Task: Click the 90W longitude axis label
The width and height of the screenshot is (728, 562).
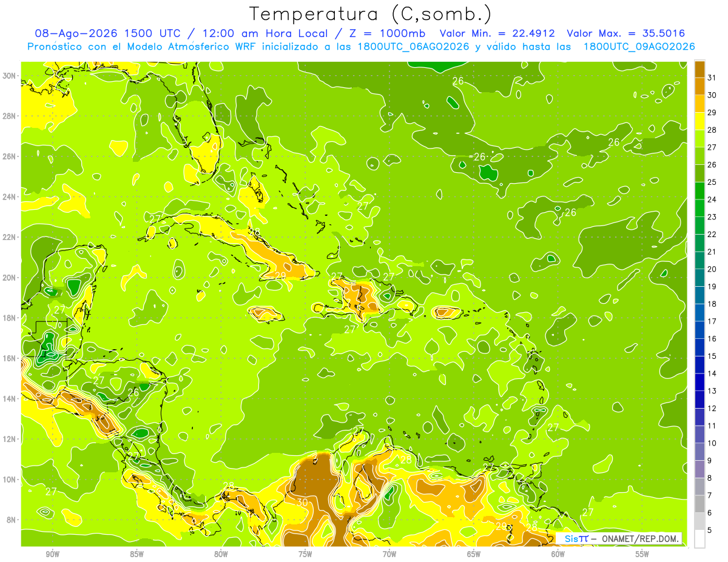Action: point(52,554)
